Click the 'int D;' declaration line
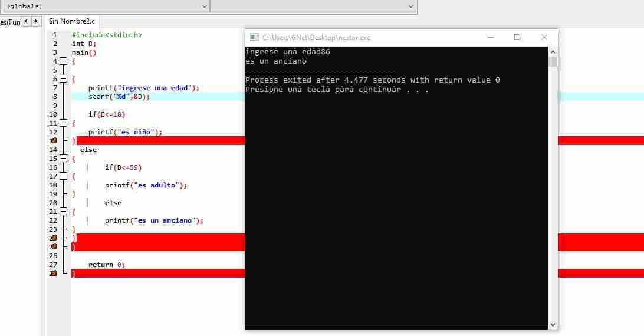 [84, 44]
